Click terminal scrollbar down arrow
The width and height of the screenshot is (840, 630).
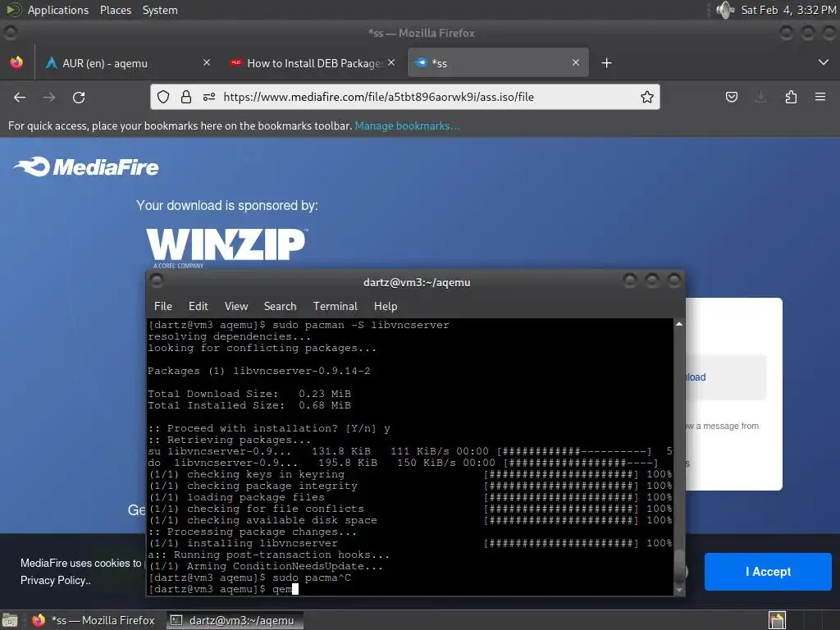click(x=678, y=591)
